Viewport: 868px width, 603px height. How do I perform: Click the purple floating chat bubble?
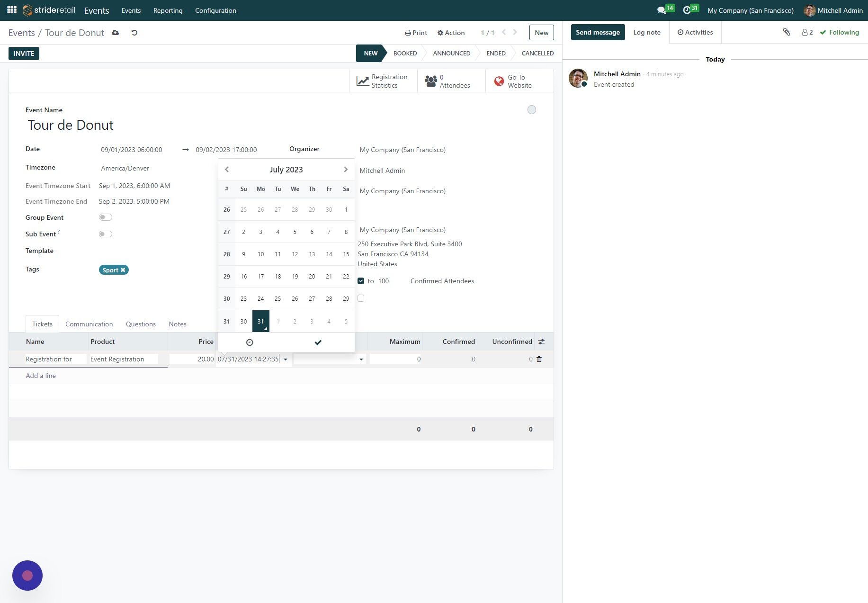[x=27, y=576]
